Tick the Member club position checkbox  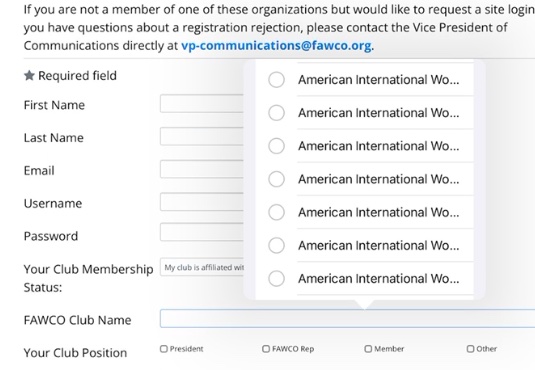pos(368,349)
